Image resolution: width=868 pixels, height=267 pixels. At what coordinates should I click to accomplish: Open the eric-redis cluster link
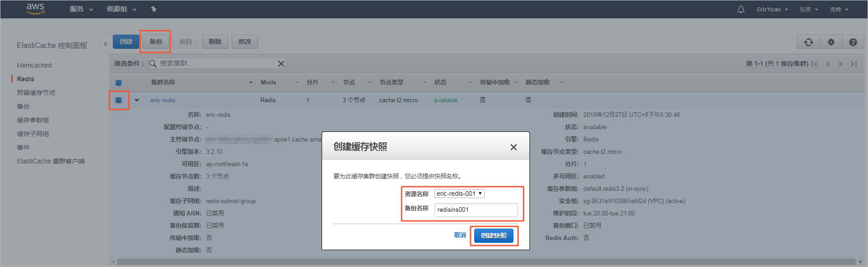click(x=163, y=100)
